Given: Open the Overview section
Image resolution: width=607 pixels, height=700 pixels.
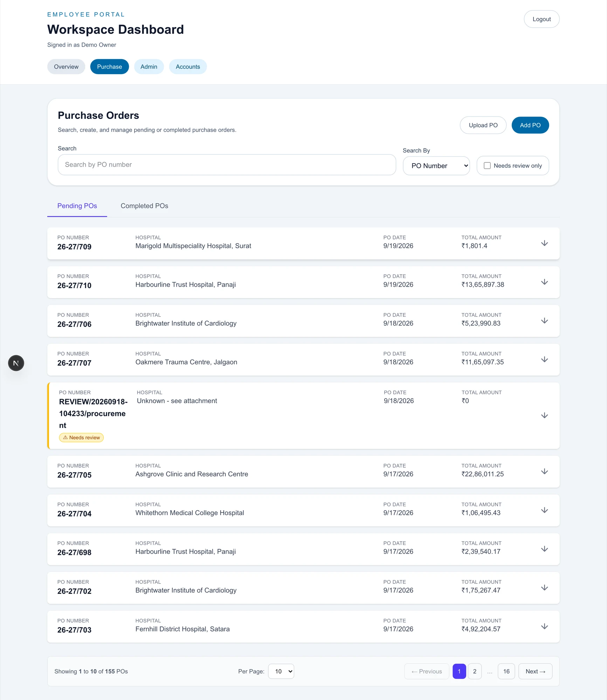Looking at the screenshot, I should (x=66, y=66).
